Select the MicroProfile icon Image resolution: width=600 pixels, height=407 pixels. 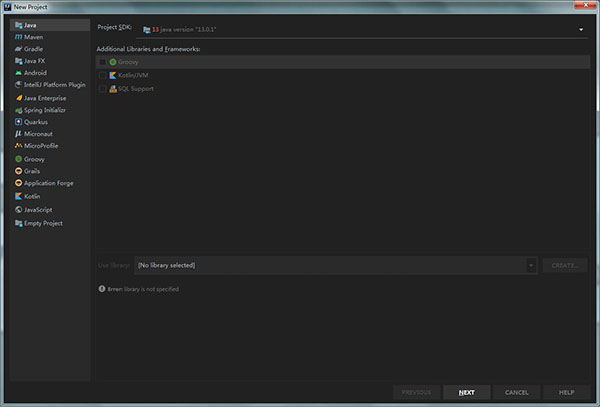click(x=18, y=146)
